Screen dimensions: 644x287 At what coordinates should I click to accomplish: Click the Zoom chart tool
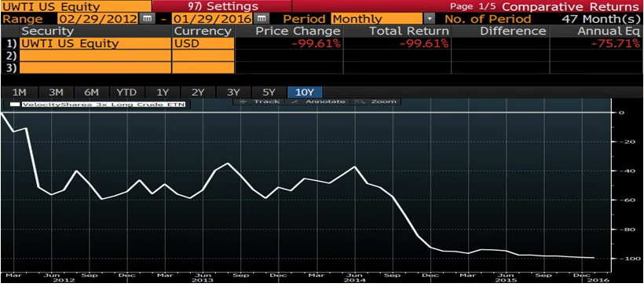(x=376, y=101)
